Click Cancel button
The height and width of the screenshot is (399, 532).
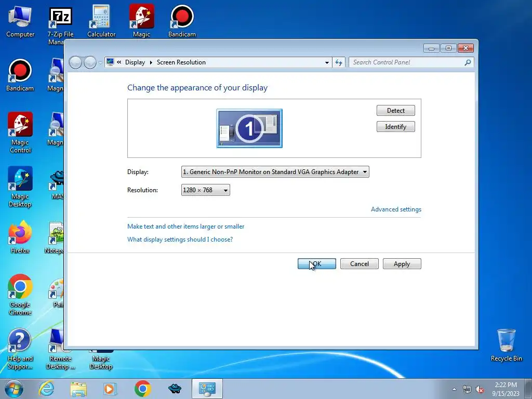360,264
